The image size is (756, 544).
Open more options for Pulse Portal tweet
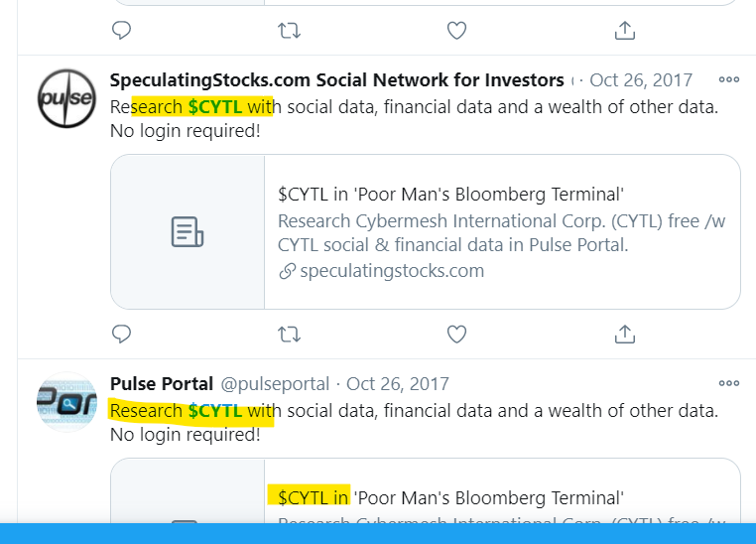[728, 383]
